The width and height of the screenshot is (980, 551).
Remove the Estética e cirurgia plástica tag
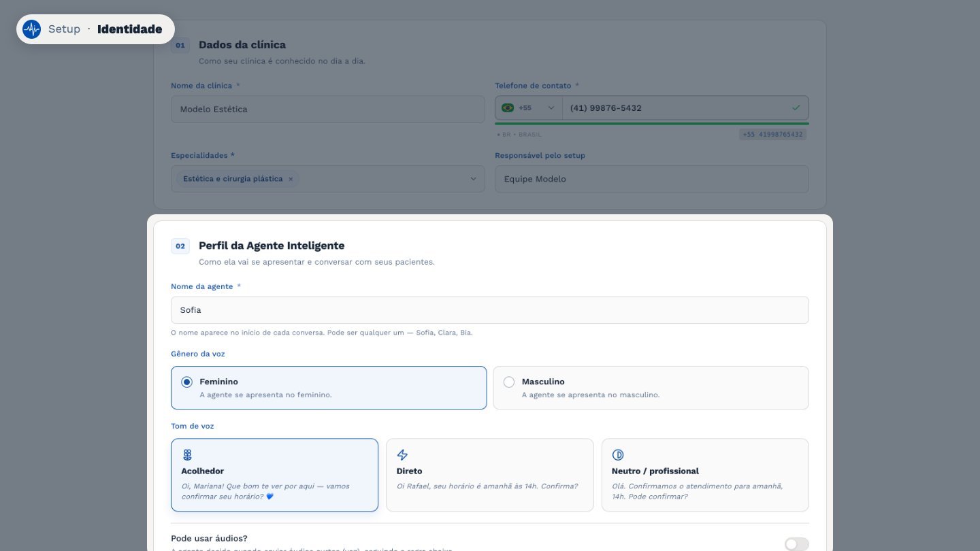coord(291,179)
